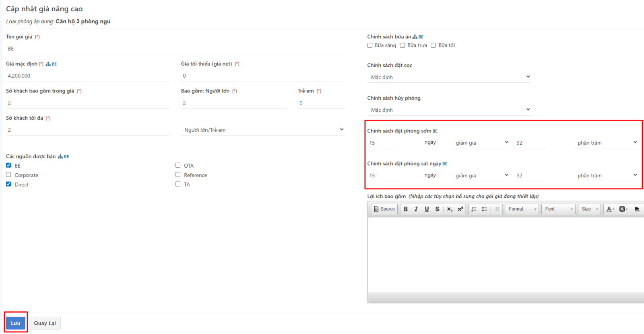This screenshot has width=644, height=334.
Task: Open the background color picker
Action: point(623,209)
